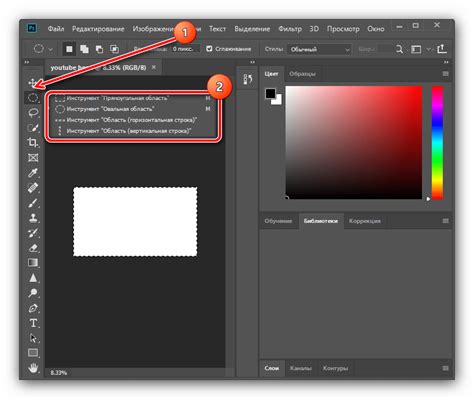Click Add to selection mode button
The height and width of the screenshot is (399, 474).
[x=84, y=49]
